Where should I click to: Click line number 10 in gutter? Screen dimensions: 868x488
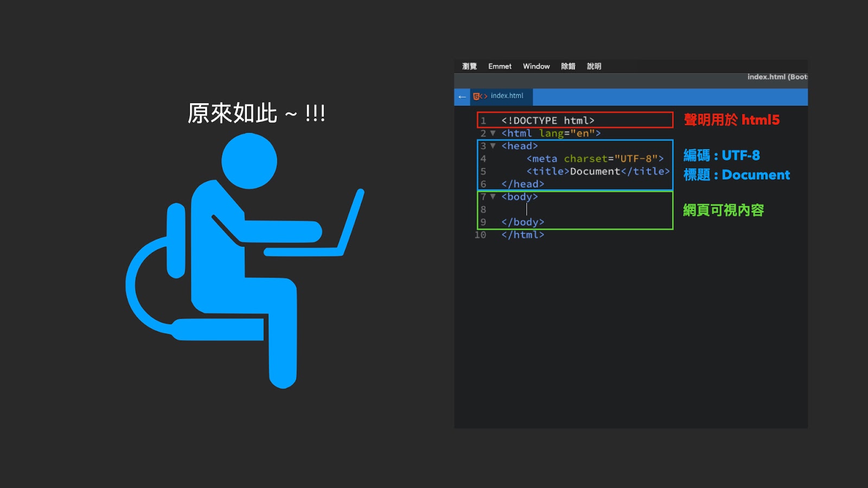(x=480, y=235)
